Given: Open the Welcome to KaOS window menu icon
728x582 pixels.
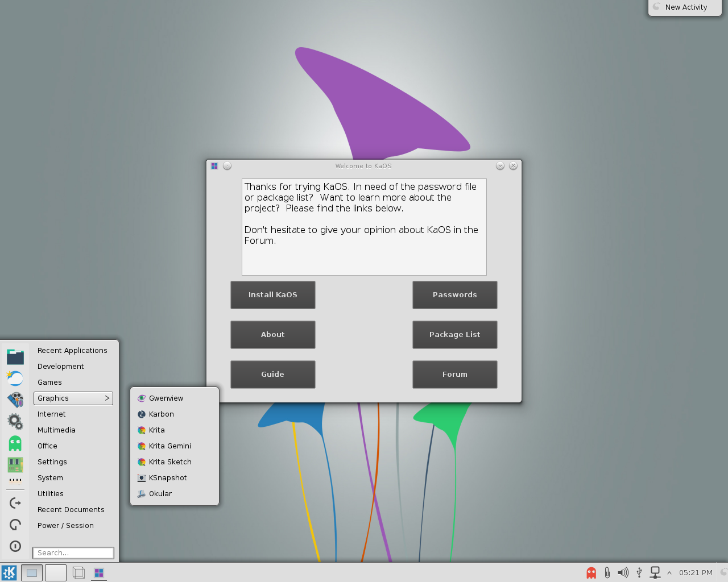Looking at the screenshot, I should click(214, 166).
